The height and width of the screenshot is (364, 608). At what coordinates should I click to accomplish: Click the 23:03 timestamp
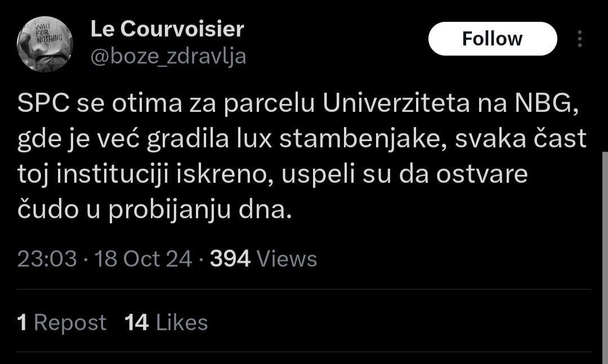pyautogui.click(x=47, y=259)
